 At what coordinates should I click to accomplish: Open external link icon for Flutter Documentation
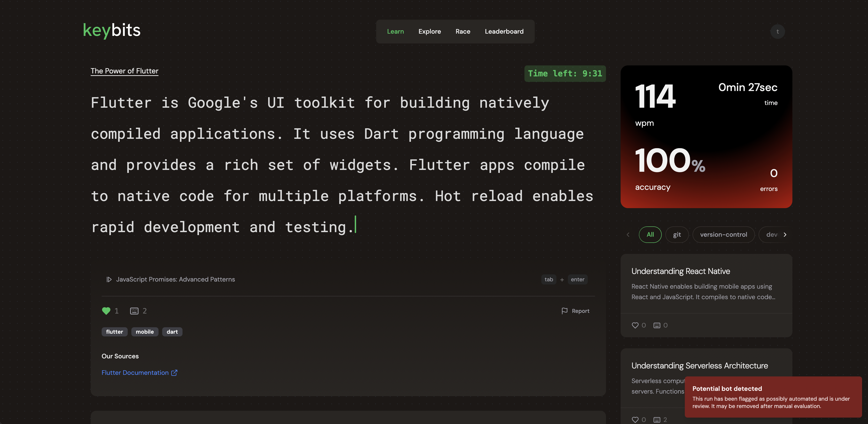point(174,372)
